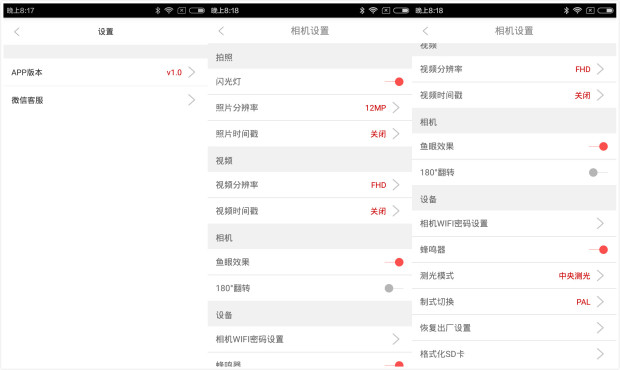Select the 格式化SD卡 row label
This screenshot has width=620, height=370.
click(x=442, y=354)
